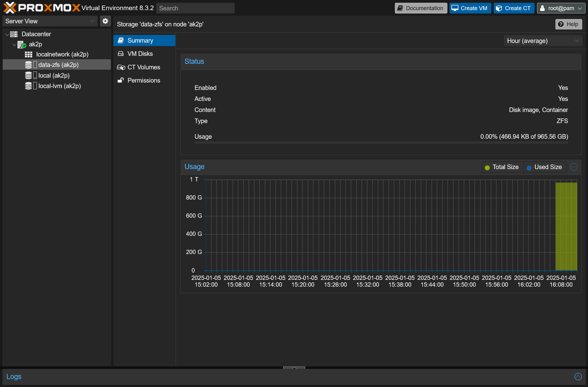588x387 pixels.
Task: Open the gear settings next to Server View
Action: tap(105, 21)
